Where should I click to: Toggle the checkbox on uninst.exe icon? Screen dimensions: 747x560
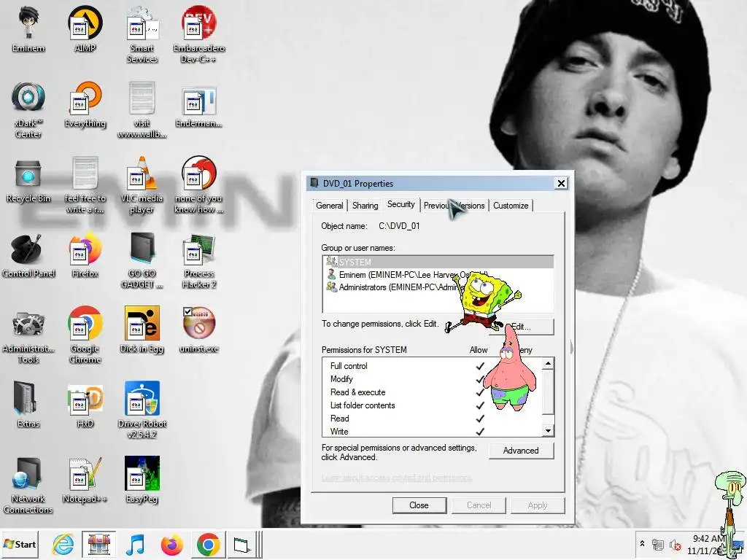(187, 312)
